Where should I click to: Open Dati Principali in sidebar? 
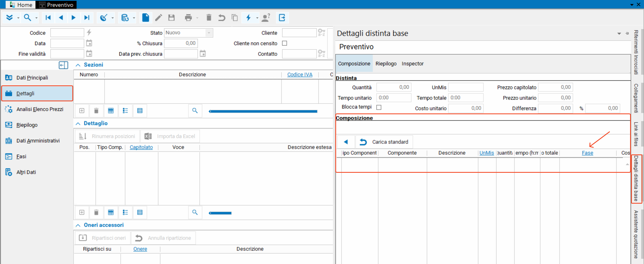(x=37, y=78)
